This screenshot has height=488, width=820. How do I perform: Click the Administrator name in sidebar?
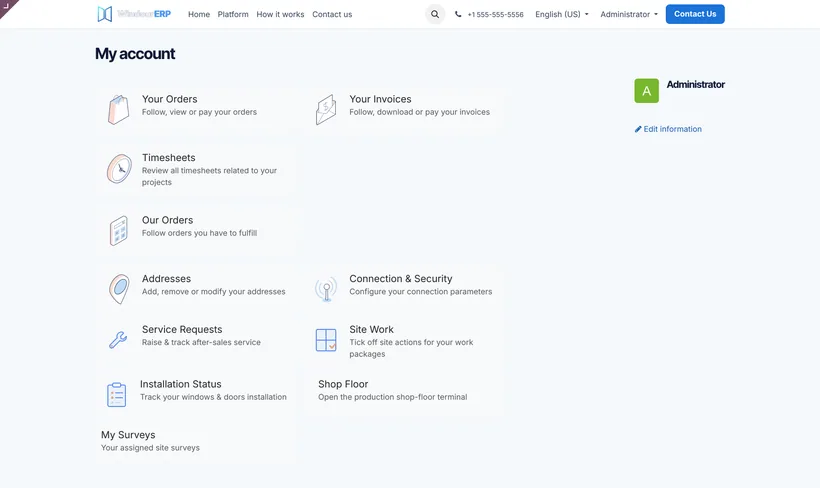coord(696,84)
